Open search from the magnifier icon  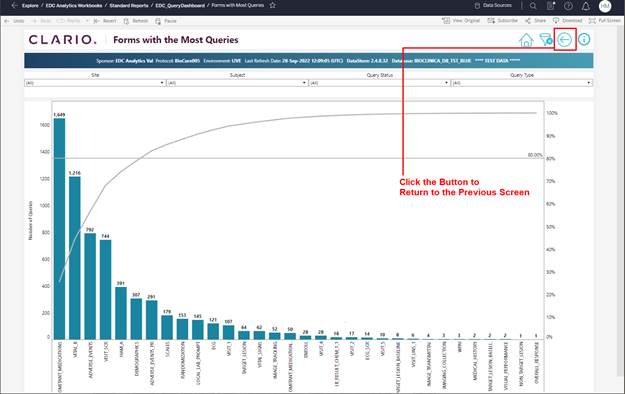point(533,6)
